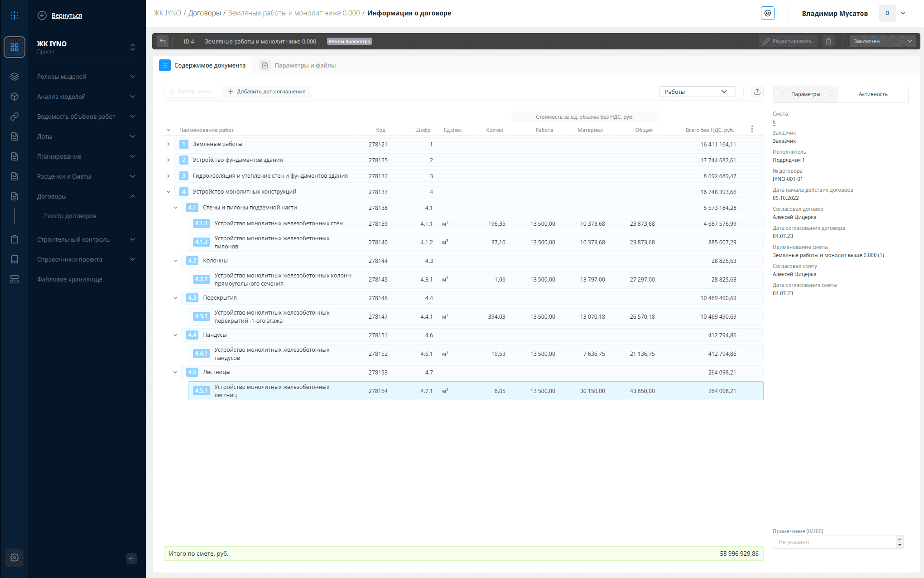
Task: Open the Файловое хранилище menu item
Action: (70, 279)
